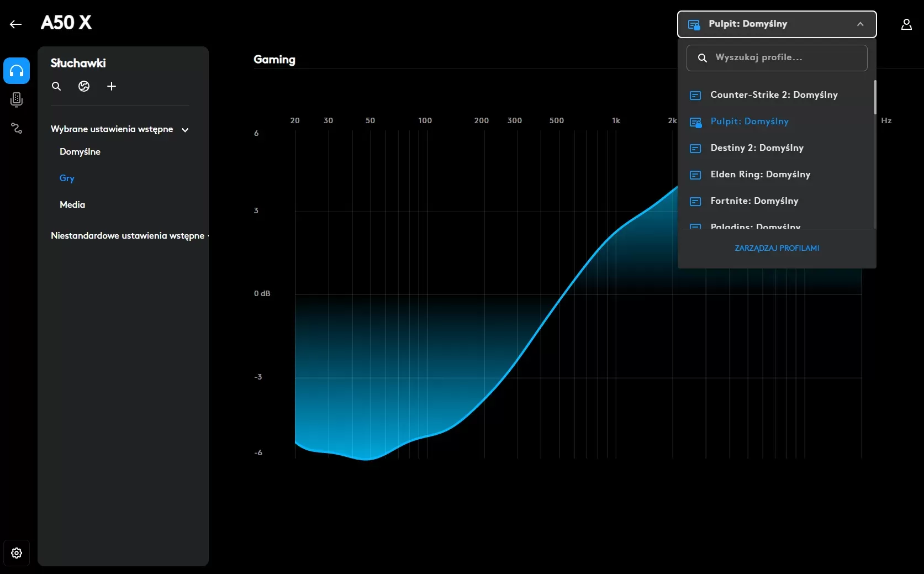Screen dimensions: 924x574
Task: Open settings gear icon
Action: [17, 552]
